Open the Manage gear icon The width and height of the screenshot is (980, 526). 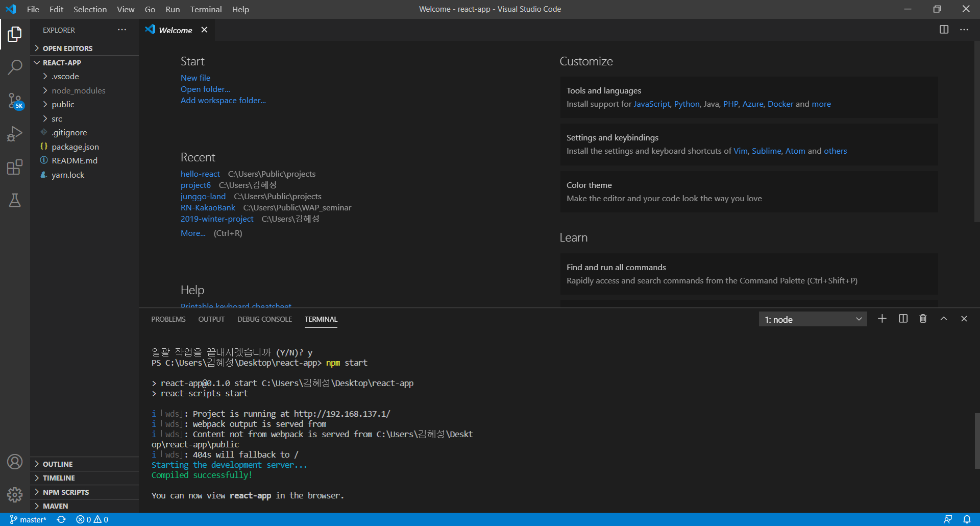pos(15,494)
